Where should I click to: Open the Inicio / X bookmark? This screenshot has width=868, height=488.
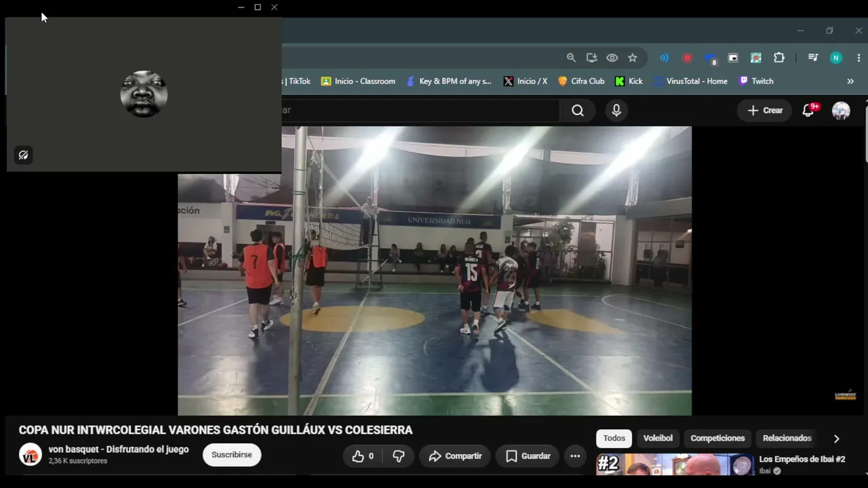coord(526,81)
